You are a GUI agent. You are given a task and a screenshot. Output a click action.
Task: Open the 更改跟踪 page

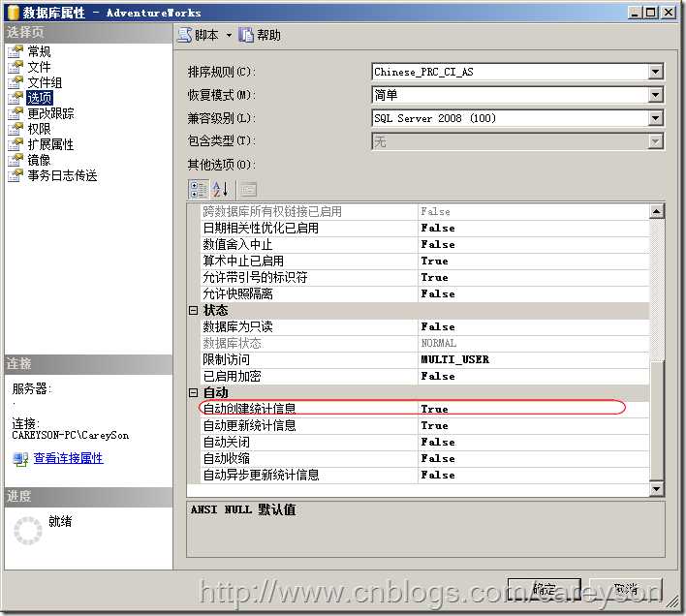pos(50,113)
